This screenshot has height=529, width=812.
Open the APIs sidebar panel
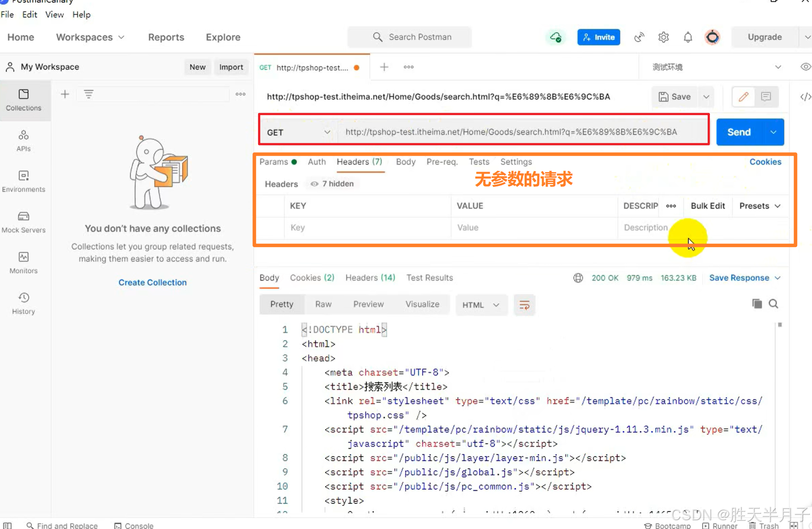(24, 141)
